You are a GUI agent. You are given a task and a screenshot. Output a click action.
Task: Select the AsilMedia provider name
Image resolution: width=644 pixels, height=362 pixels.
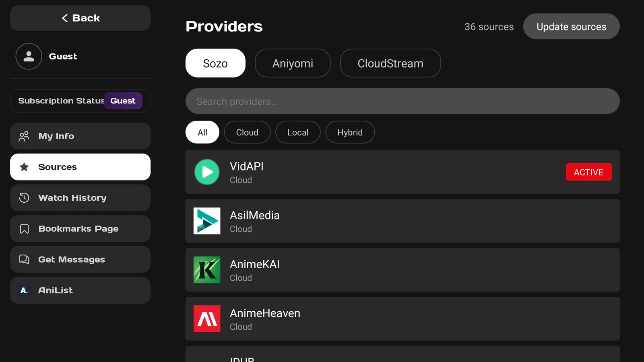(254, 216)
